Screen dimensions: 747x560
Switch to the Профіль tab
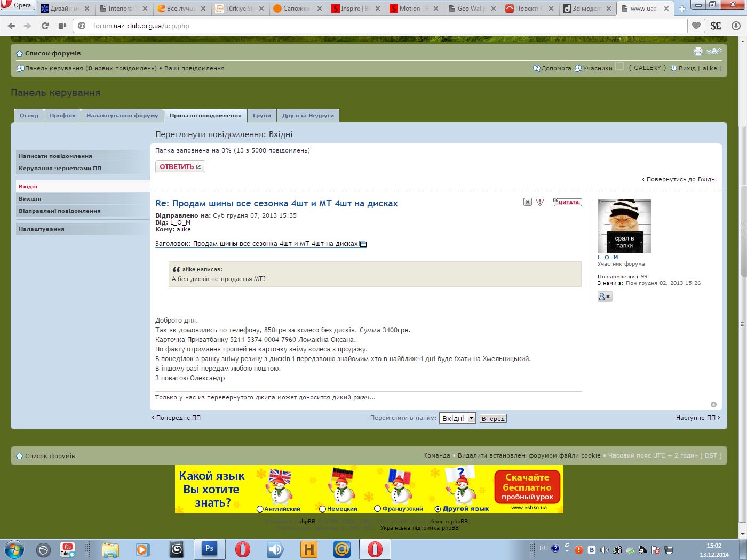[62, 115]
